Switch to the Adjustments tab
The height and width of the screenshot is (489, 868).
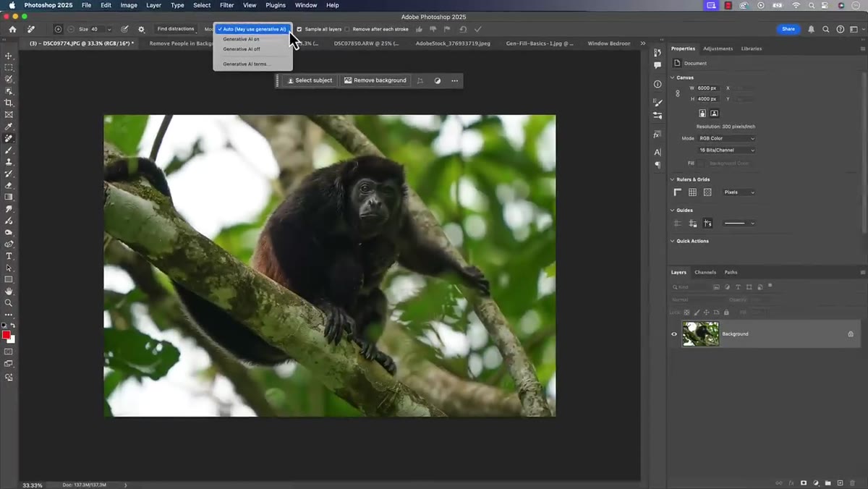pos(718,48)
